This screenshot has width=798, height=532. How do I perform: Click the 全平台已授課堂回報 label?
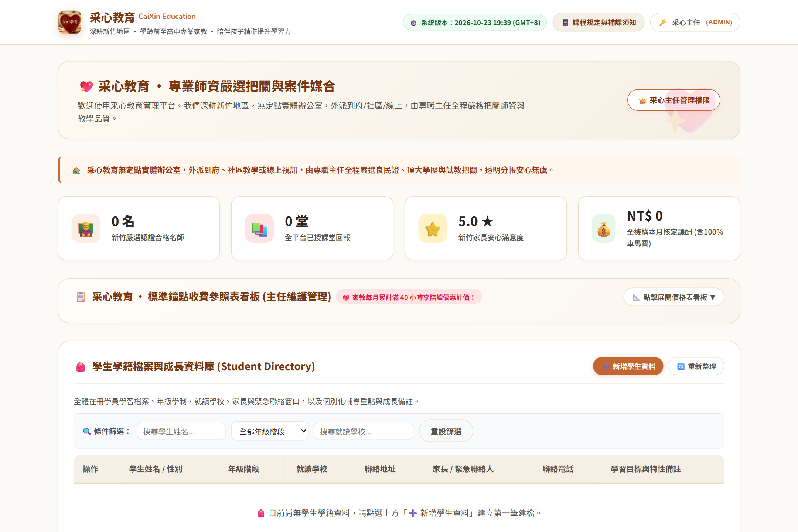click(318, 238)
